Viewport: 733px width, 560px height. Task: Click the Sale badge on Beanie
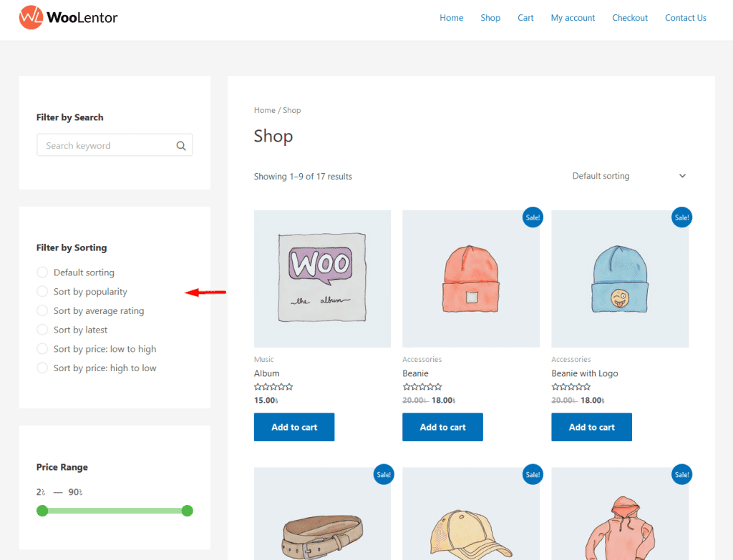(533, 217)
